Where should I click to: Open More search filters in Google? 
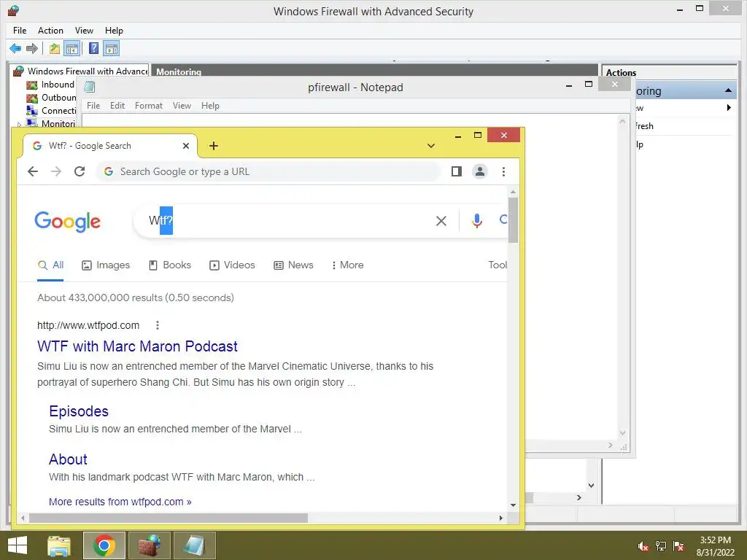click(347, 265)
